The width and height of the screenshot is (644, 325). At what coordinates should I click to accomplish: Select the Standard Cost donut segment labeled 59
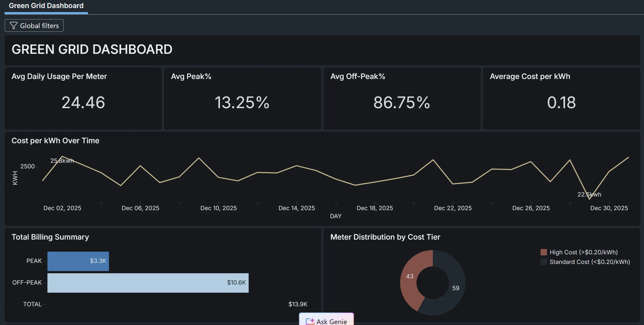coord(456,288)
